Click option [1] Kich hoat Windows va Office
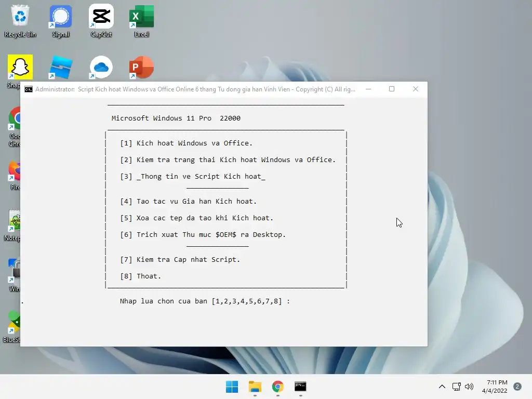The height and width of the screenshot is (399, 532). tap(187, 143)
